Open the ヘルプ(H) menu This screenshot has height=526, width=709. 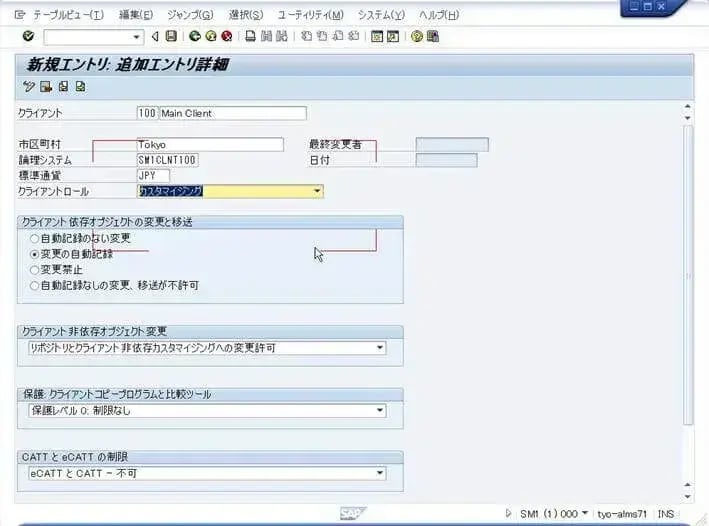pos(439,15)
